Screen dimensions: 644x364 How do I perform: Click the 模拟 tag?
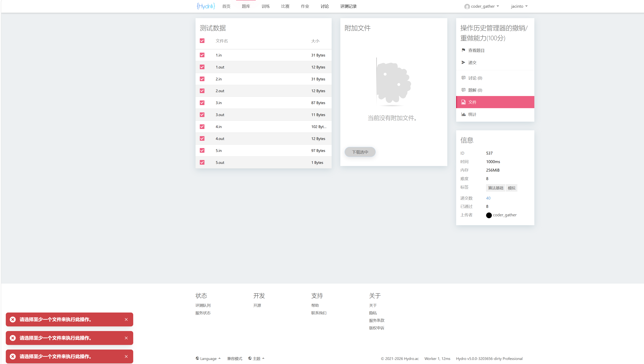[512, 188]
